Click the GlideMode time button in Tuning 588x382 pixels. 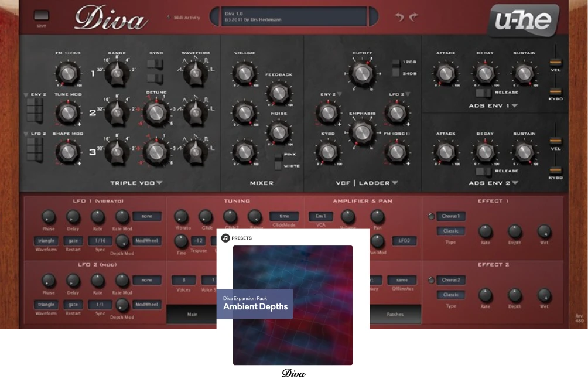coord(283,216)
